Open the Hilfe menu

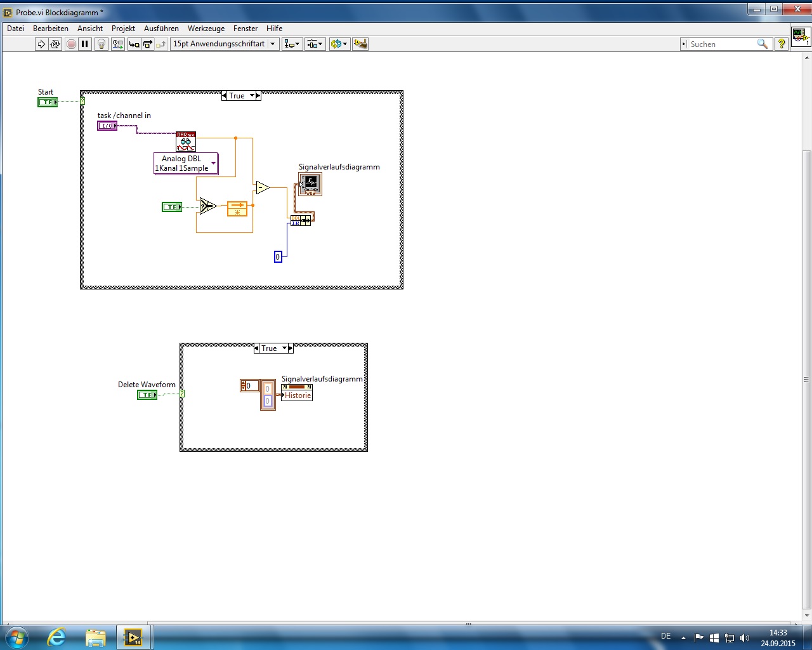coord(274,29)
